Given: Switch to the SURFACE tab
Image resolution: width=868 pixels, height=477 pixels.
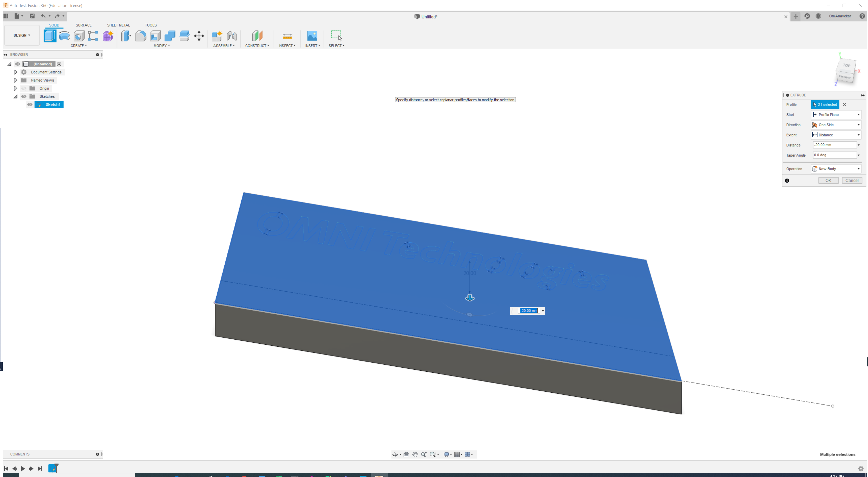Looking at the screenshot, I should 83,25.
